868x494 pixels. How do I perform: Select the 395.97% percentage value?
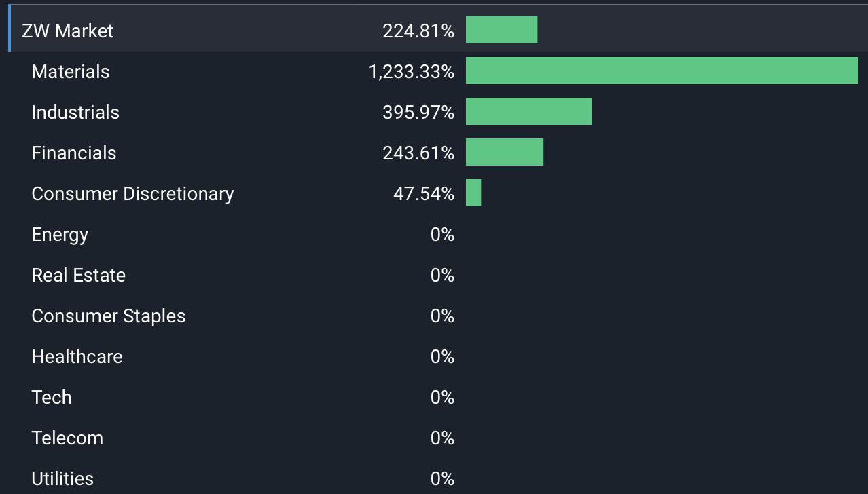418,112
